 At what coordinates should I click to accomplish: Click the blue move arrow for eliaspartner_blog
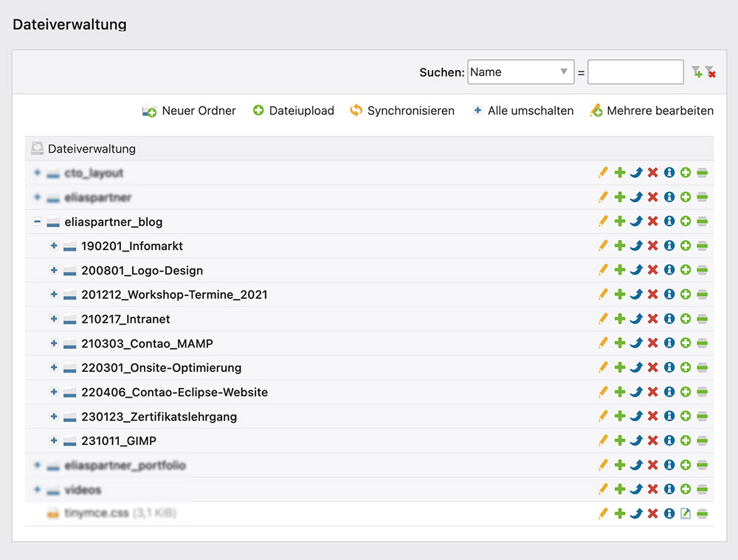point(636,221)
